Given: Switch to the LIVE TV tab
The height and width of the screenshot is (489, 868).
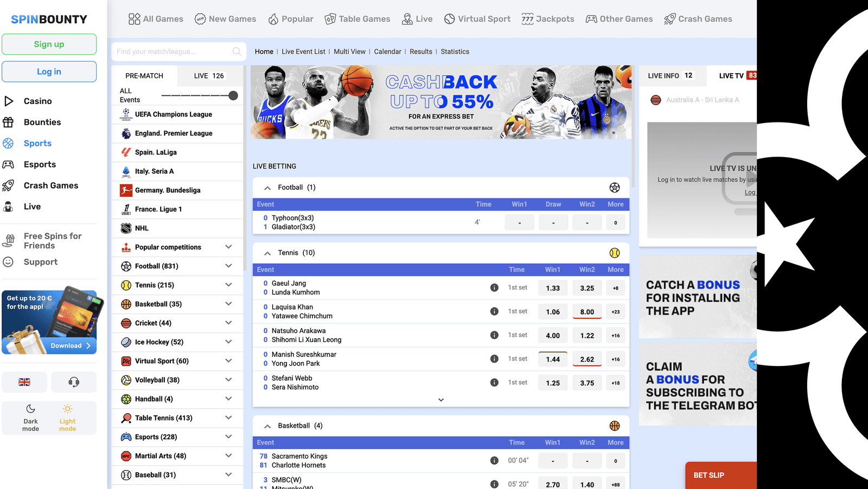Looking at the screenshot, I should point(731,76).
